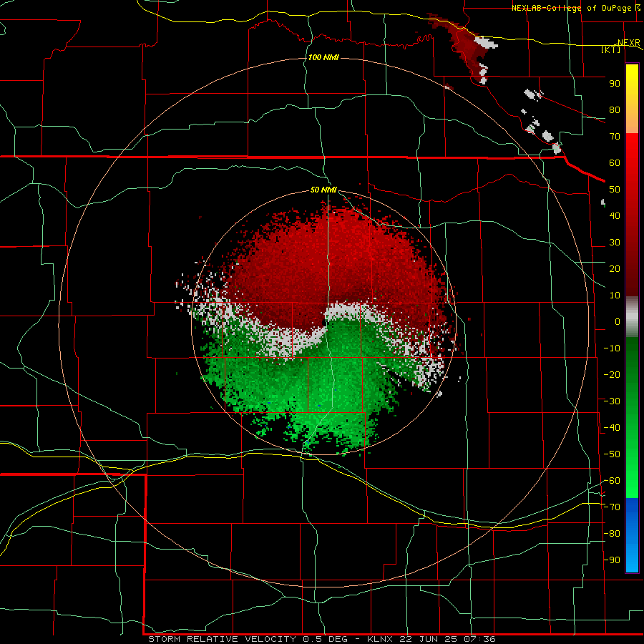Click the 100 NMI range ring label
The width and height of the screenshot is (644, 644).
[x=323, y=57]
